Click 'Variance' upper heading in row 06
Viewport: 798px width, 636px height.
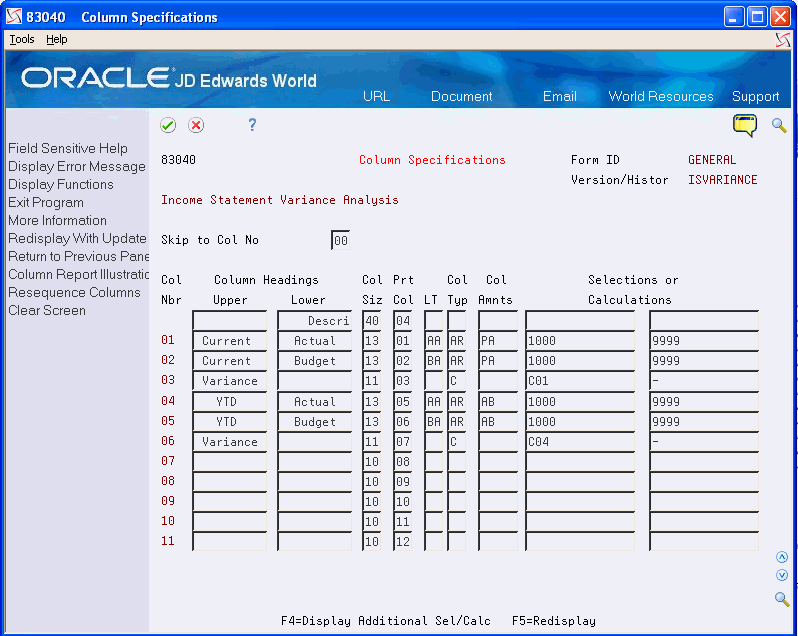pyautogui.click(x=230, y=442)
